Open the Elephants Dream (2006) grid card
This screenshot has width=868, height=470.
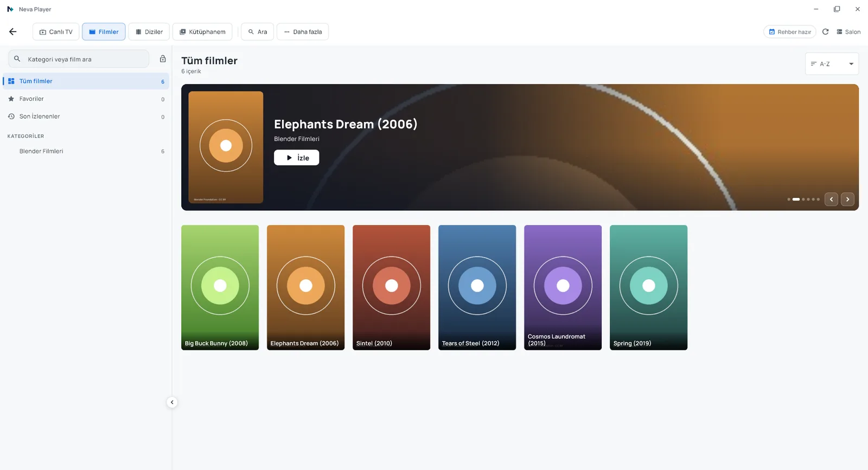tap(305, 287)
